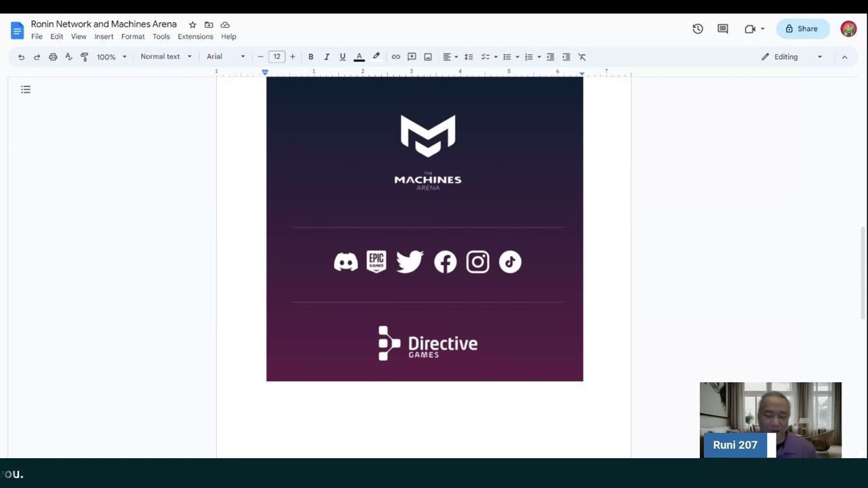Check cloud save status icon
The width and height of the screenshot is (868, 488).
[225, 25]
